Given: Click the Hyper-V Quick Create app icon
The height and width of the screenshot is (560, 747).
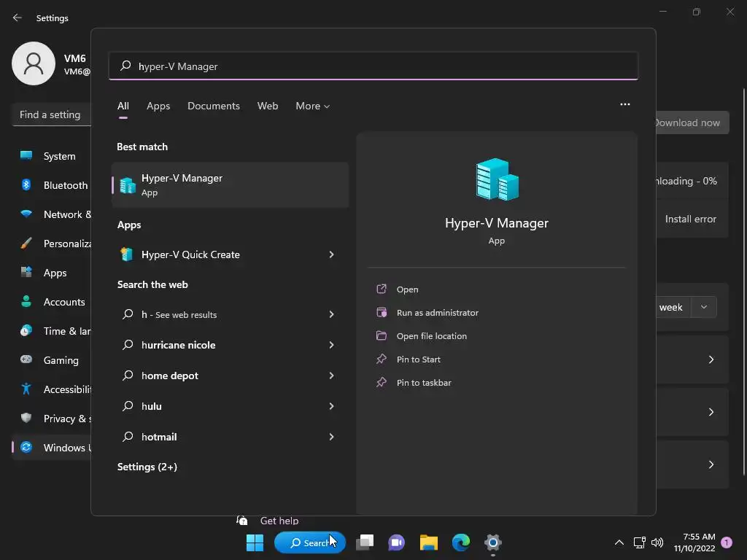Looking at the screenshot, I should click(x=127, y=254).
